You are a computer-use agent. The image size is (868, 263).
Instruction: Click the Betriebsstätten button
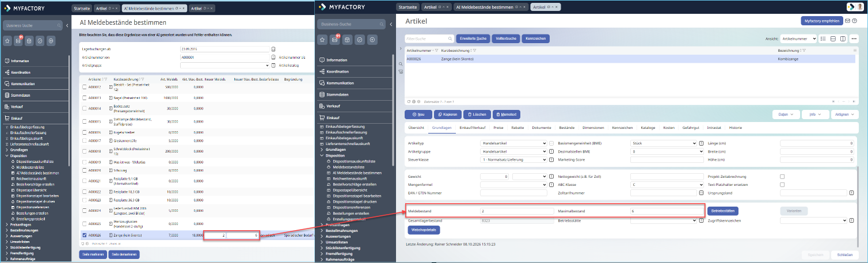pyautogui.click(x=722, y=211)
